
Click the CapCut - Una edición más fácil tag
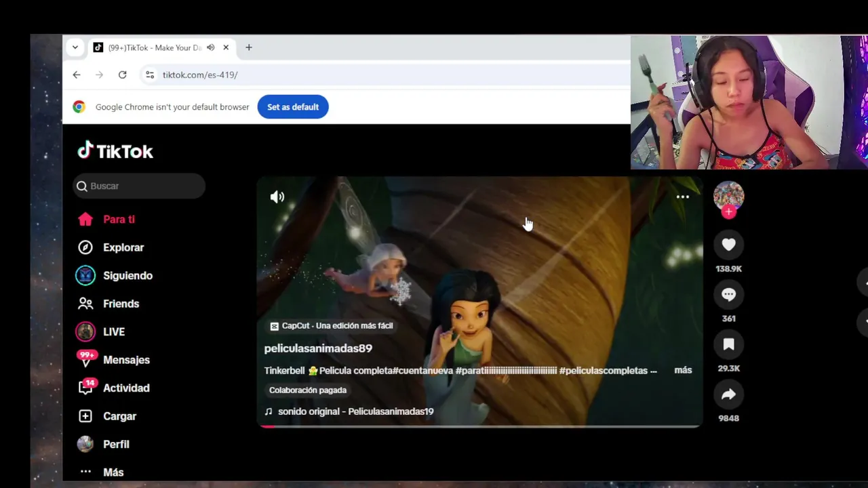pyautogui.click(x=331, y=326)
